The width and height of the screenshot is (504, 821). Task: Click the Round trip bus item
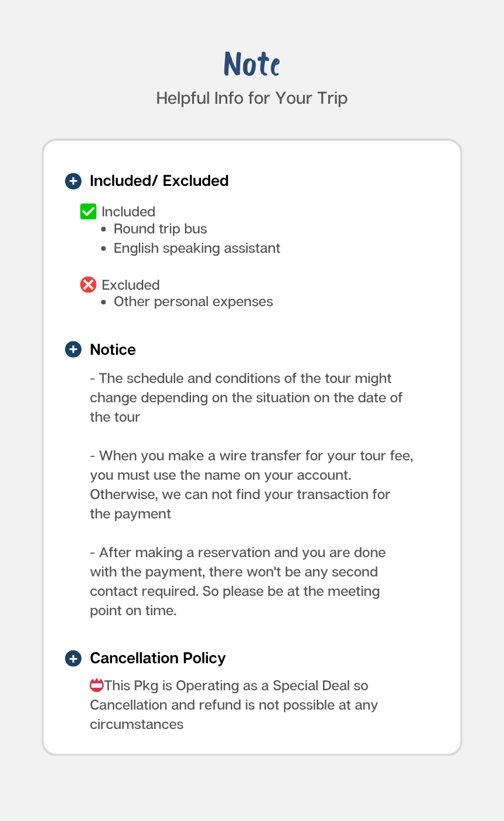[x=160, y=229]
